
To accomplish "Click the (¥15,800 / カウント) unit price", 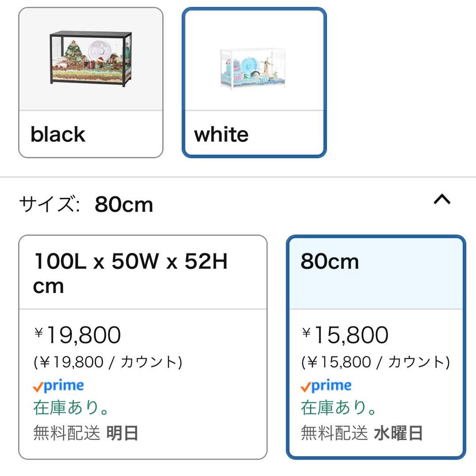I will pos(376,362).
